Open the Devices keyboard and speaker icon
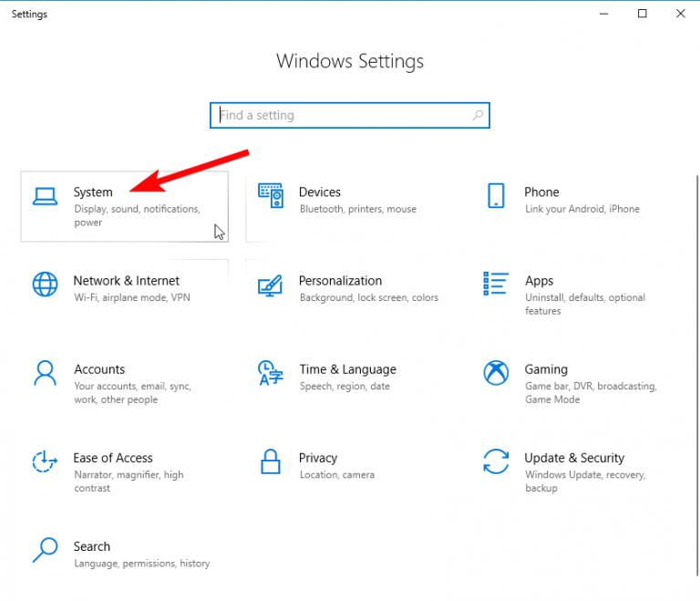The width and height of the screenshot is (700, 601). point(271,196)
